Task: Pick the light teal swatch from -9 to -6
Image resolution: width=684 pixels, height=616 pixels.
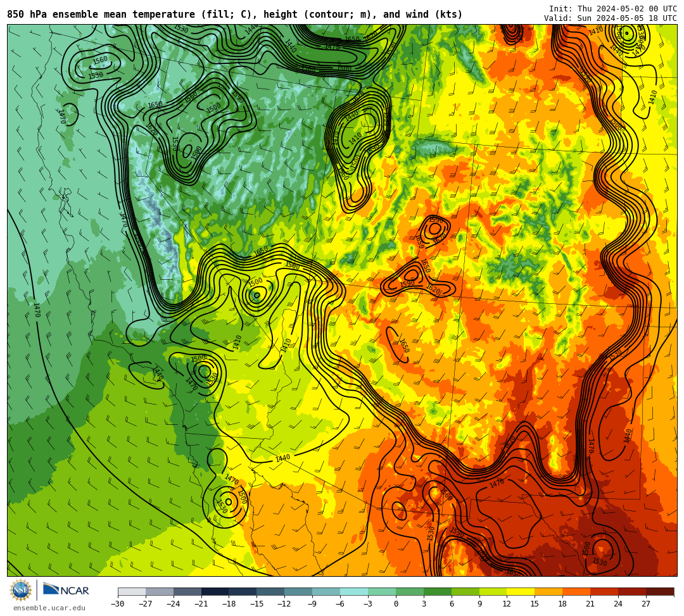Action: pos(326,591)
